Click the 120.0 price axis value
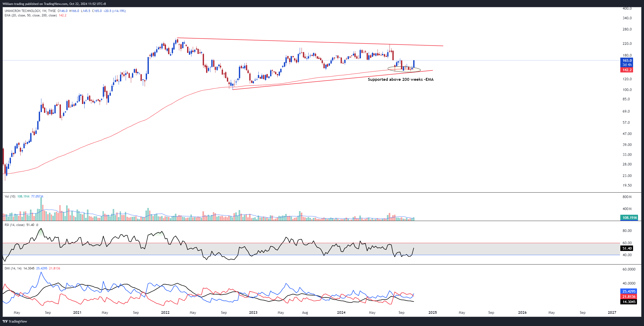644x326 pixels. point(627,79)
